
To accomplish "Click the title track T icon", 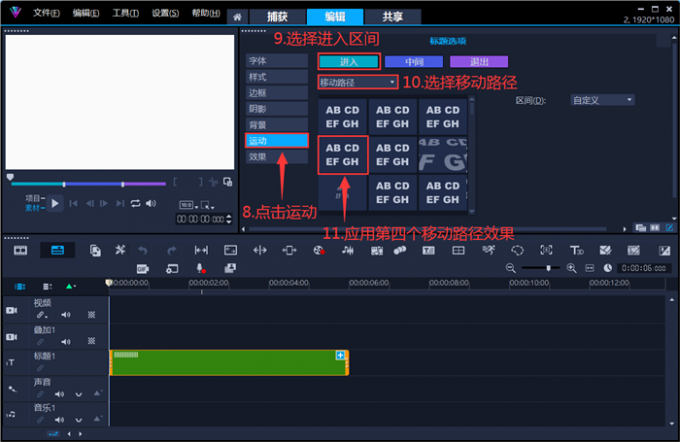I will coord(11,363).
